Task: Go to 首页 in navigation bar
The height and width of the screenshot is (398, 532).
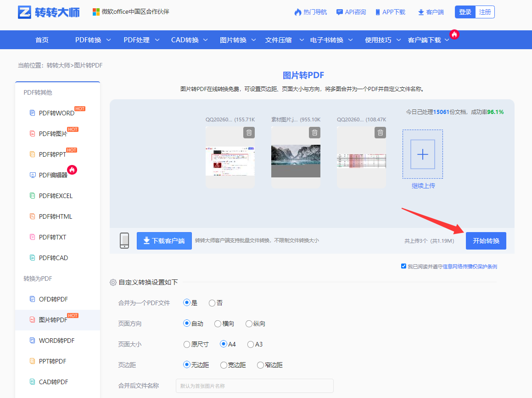Action: click(42, 40)
